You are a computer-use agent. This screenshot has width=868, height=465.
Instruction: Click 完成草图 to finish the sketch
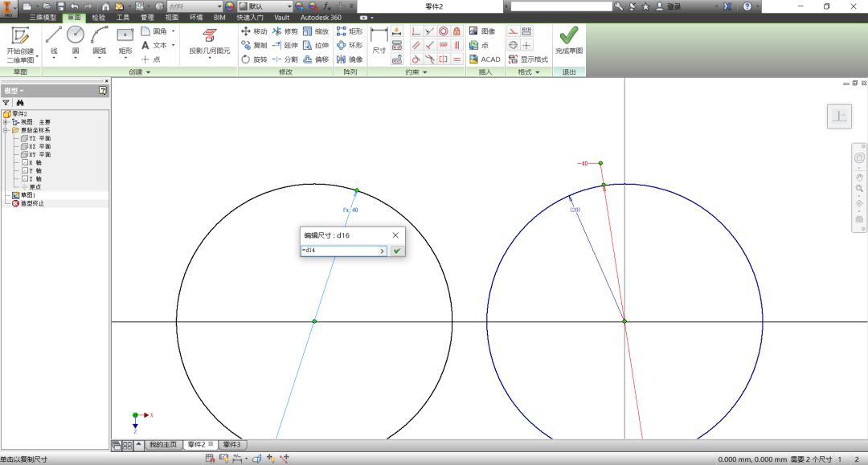click(x=569, y=42)
